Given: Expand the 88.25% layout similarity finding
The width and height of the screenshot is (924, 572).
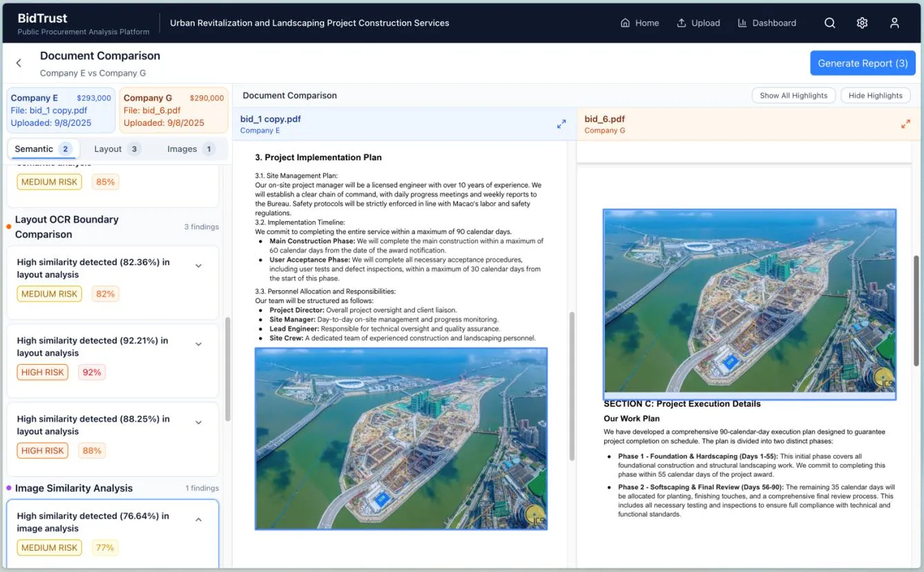Looking at the screenshot, I should [x=199, y=422].
